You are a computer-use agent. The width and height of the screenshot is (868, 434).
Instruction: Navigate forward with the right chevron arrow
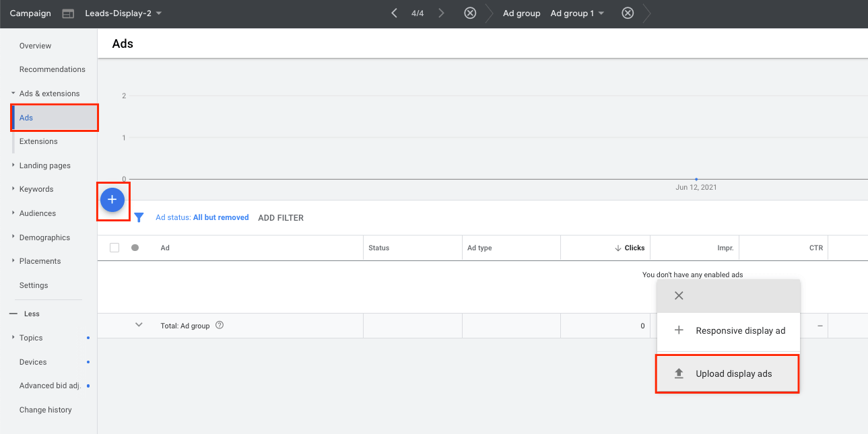[x=441, y=12]
